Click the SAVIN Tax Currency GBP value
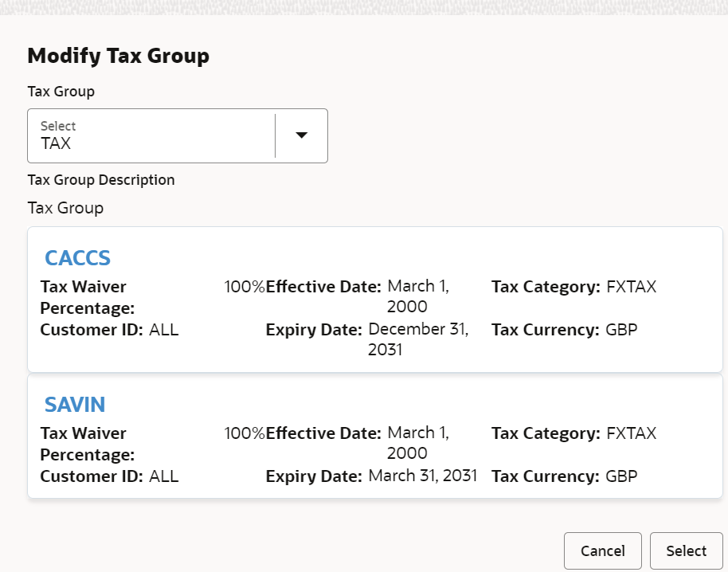 621,476
